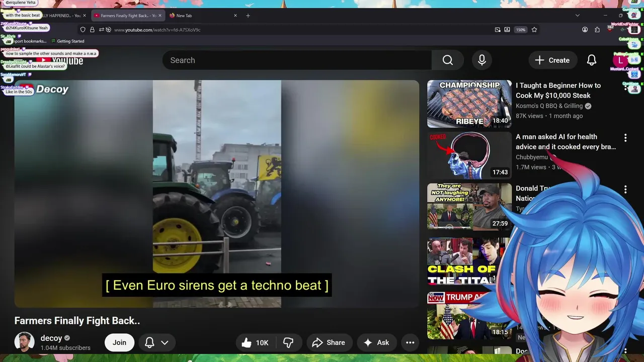The image size is (644, 362).
Task: Open YouTube notifications bell in the header
Action: click(x=592, y=60)
